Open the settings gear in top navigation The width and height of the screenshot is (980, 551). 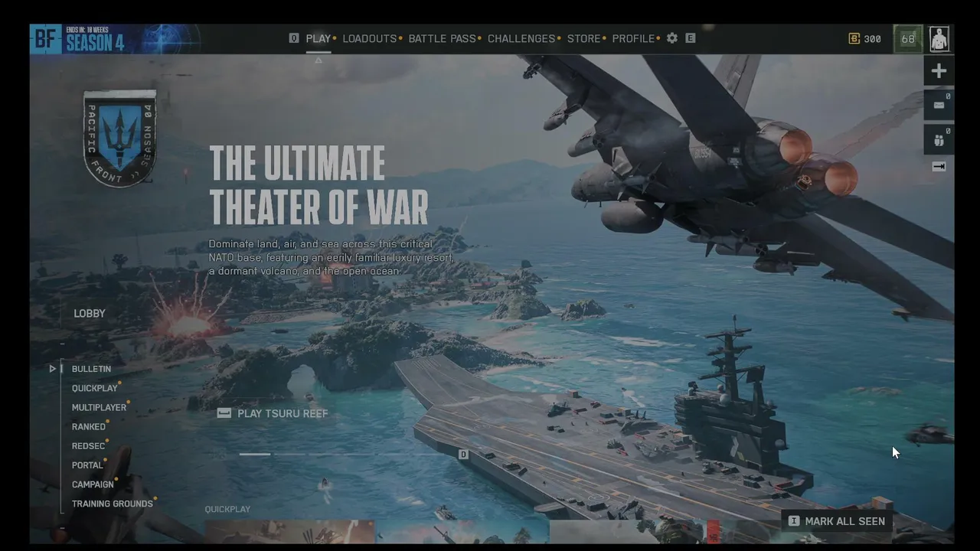(x=672, y=38)
